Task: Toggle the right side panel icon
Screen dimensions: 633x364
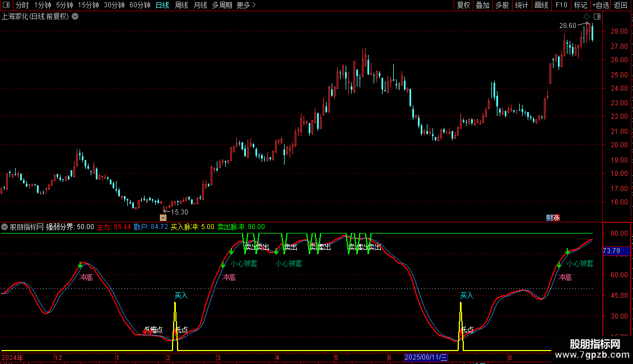Action: click(597, 17)
